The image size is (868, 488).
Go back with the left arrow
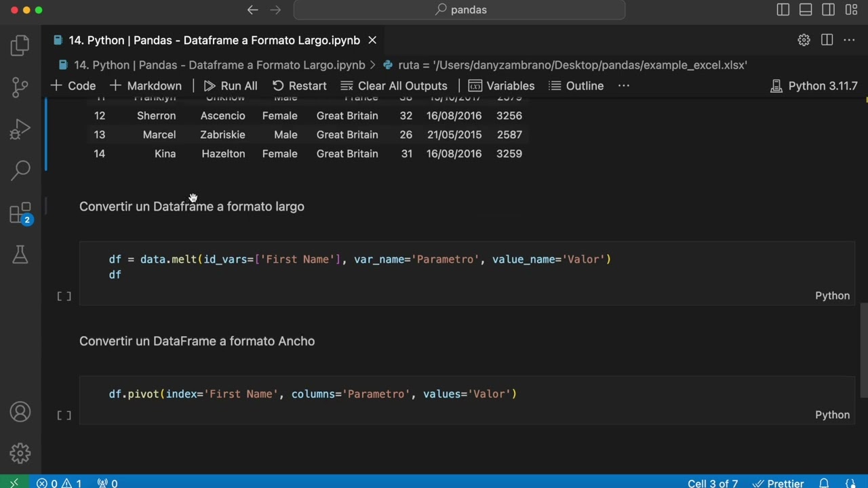(x=252, y=9)
